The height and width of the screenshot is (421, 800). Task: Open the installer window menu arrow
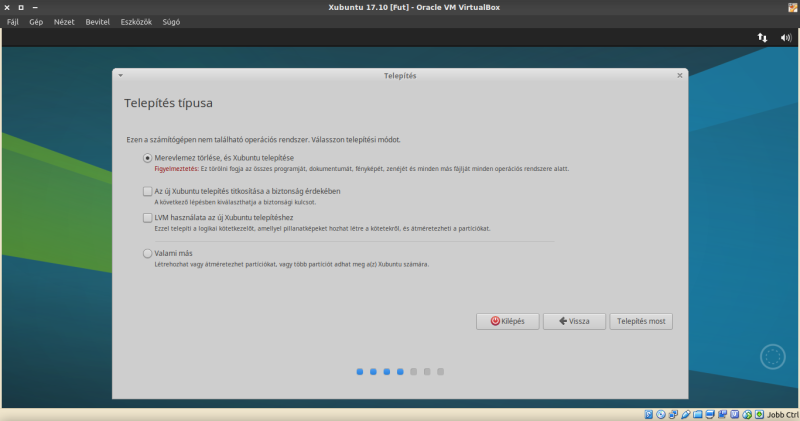pyautogui.click(x=120, y=75)
